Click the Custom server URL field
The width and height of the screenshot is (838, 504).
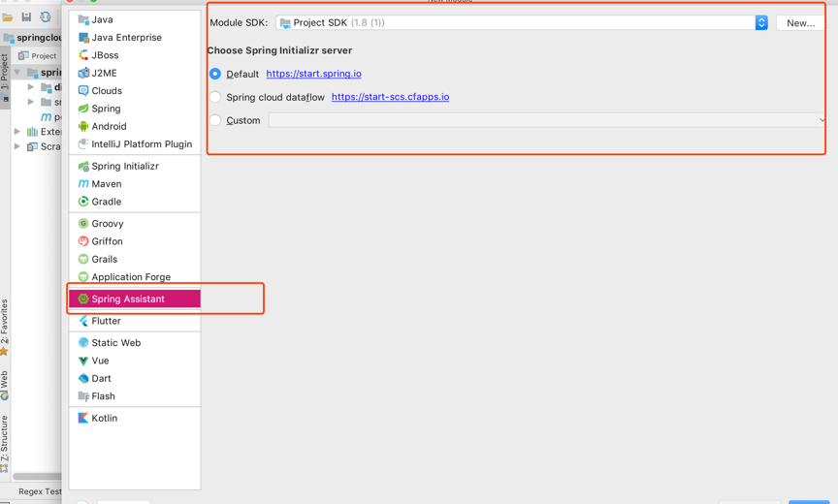tap(542, 120)
